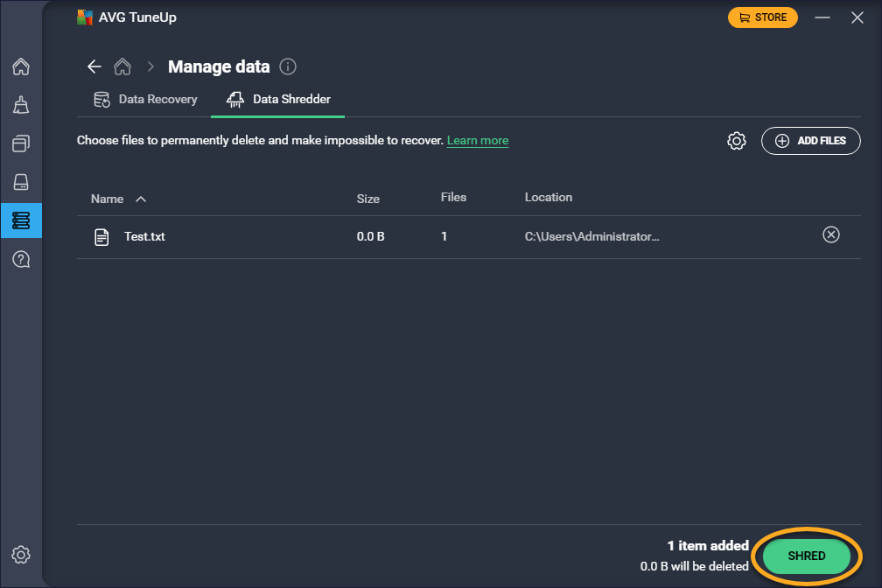Open the Home icon in left sidebar
This screenshot has height=588, width=882.
point(21,67)
